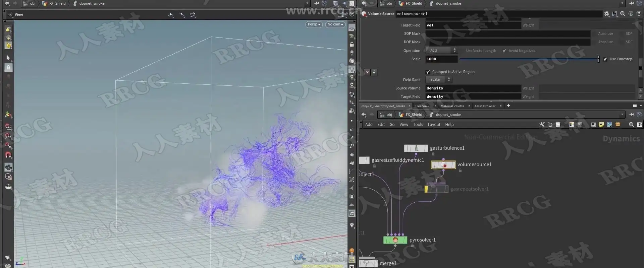The height and width of the screenshot is (268, 644).
Task: Open the Add menu in network editor
Action: (x=369, y=125)
